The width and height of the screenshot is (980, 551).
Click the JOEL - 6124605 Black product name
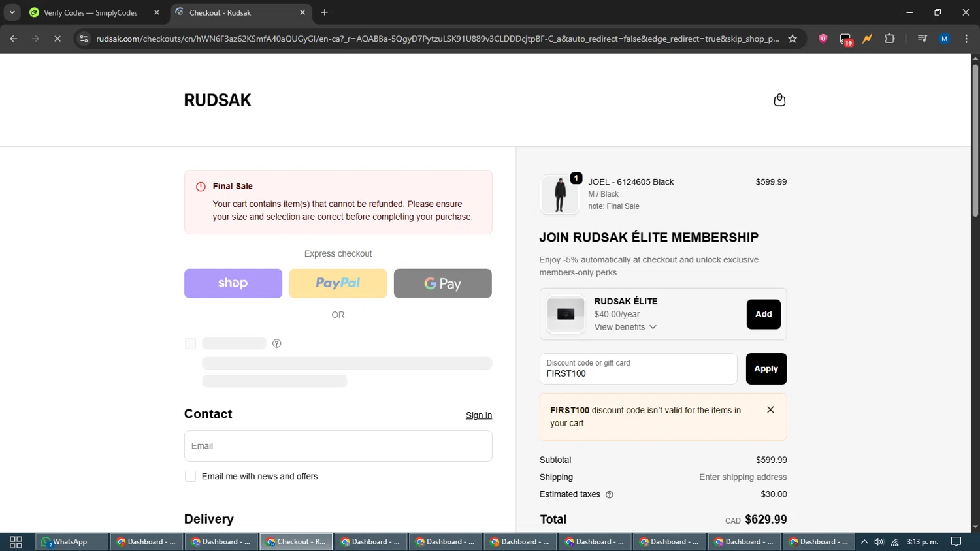click(x=630, y=182)
